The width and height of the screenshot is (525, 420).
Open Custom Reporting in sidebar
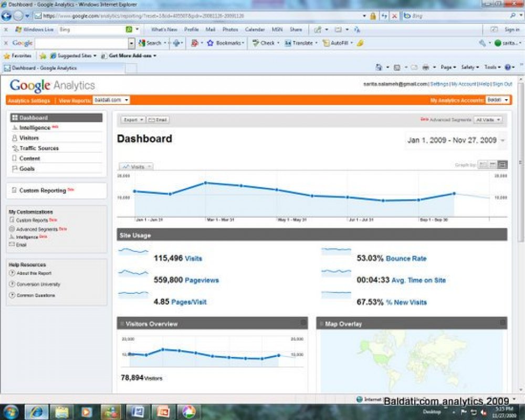[43, 190]
